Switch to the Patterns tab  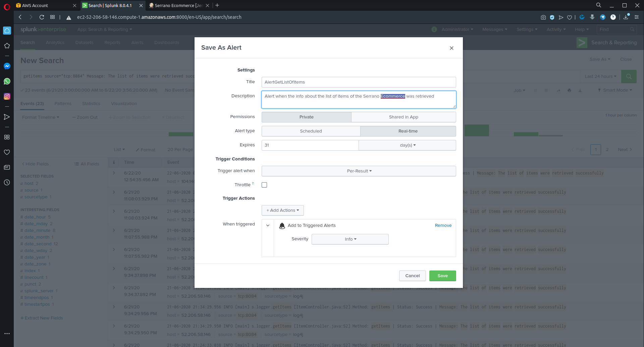coord(63,104)
